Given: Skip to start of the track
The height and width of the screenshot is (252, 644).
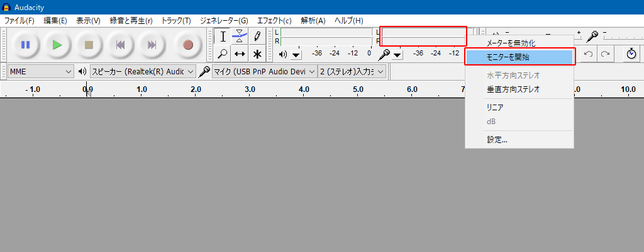Looking at the screenshot, I should (x=120, y=45).
